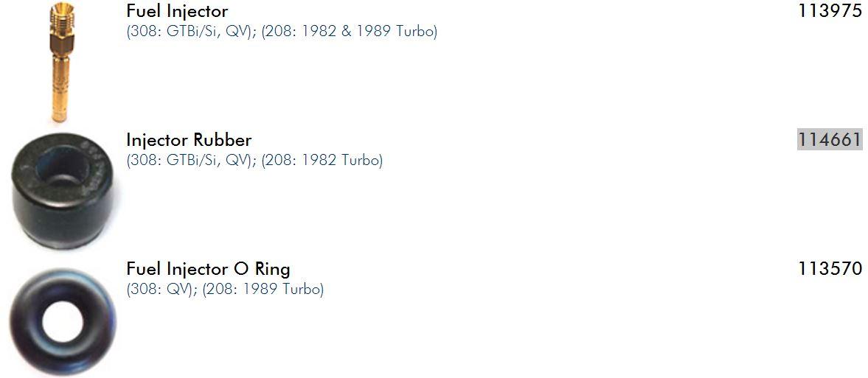Click "(308: GTBi/Si, QV)" under Injector Rubber

coord(191,160)
